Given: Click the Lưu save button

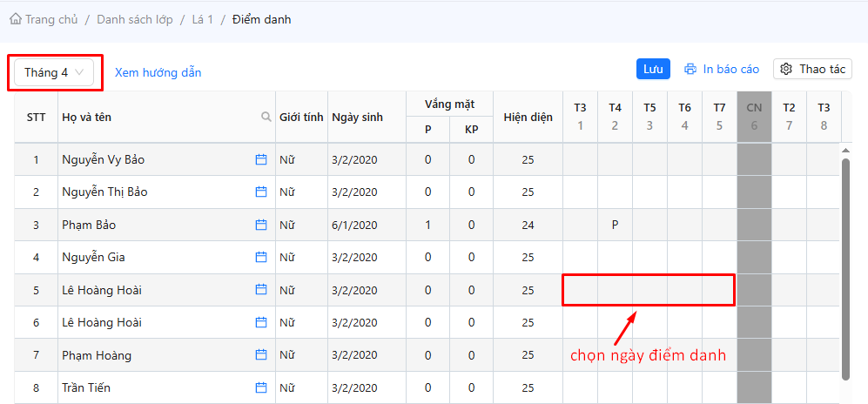Looking at the screenshot, I should 653,69.
